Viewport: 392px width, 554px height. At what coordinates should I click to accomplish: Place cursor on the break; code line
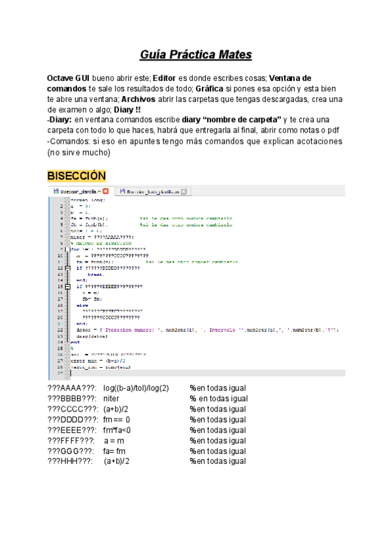pos(95,274)
